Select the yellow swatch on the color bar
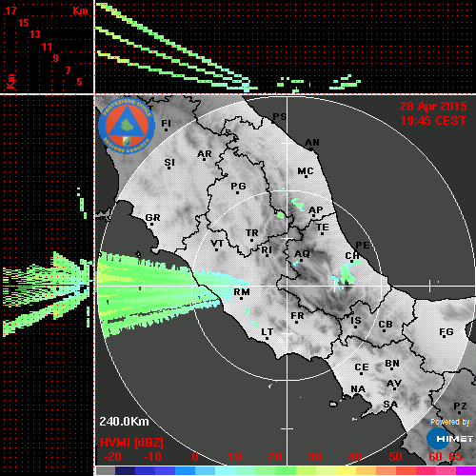 [346, 470]
